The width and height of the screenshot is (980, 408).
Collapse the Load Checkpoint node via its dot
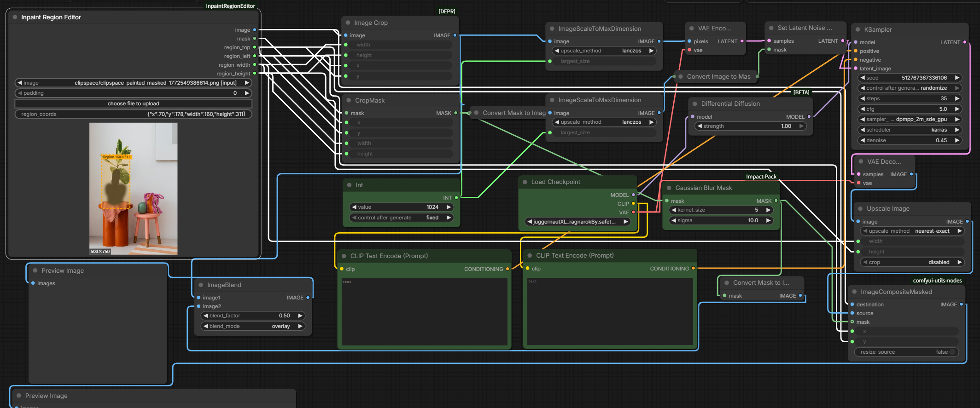[x=525, y=182]
